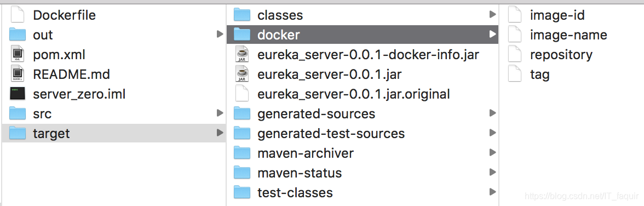The width and height of the screenshot is (644, 206).
Task: Click the pom.xml file icon
Action: coord(18,54)
